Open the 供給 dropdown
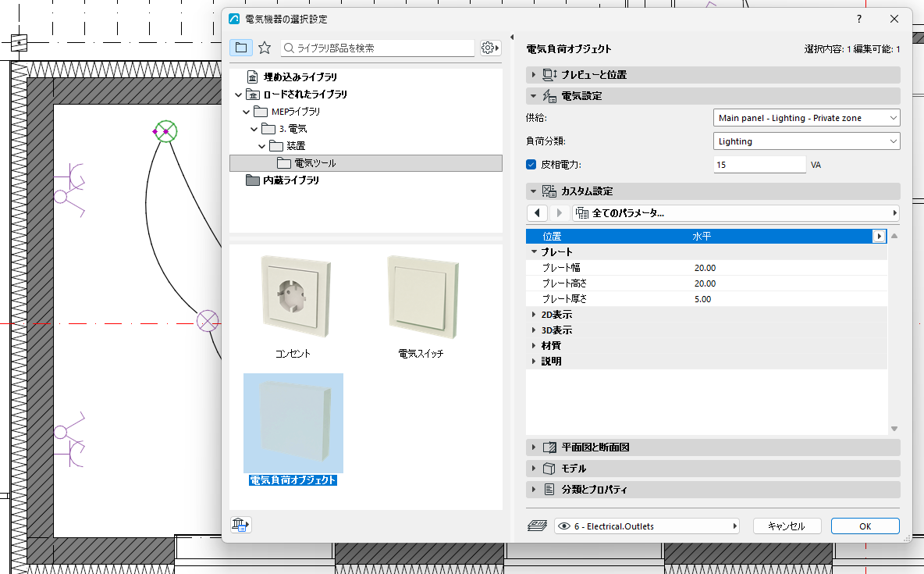924x574 pixels. click(x=806, y=118)
